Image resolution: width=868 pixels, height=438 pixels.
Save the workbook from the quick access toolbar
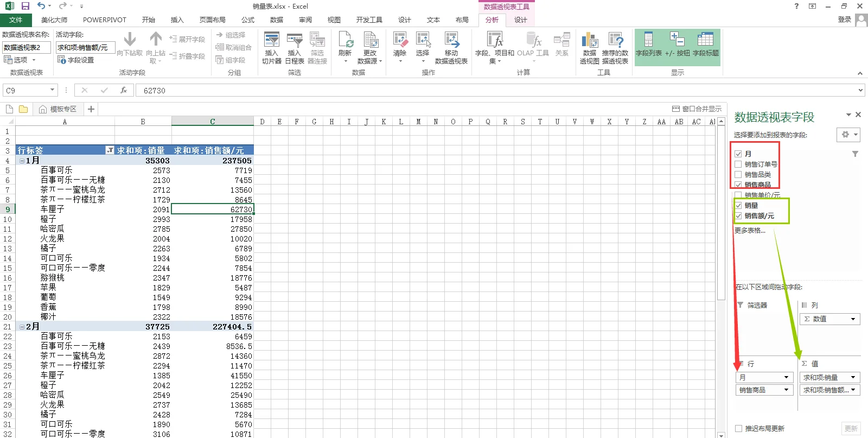coord(25,6)
